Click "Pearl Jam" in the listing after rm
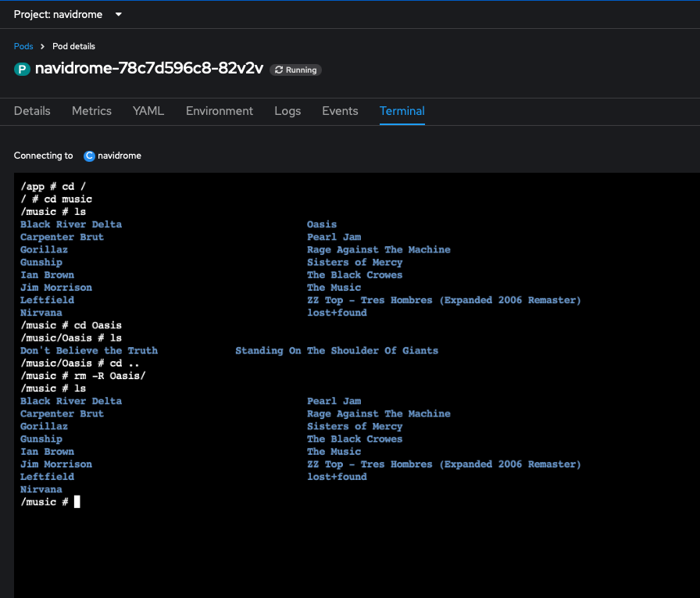The width and height of the screenshot is (700, 598). [x=334, y=401]
